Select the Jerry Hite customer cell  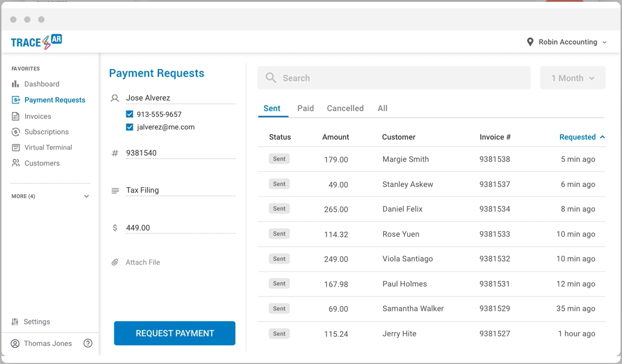pos(399,334)
